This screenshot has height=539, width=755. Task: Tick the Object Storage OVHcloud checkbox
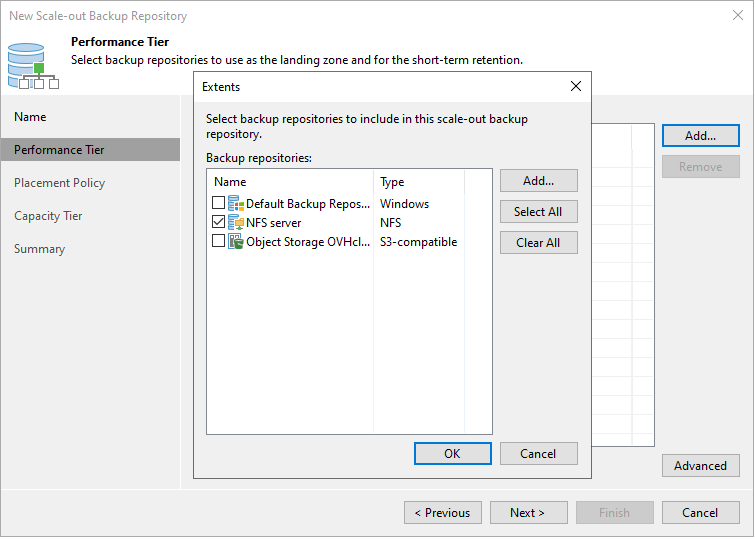click(219, 242)
